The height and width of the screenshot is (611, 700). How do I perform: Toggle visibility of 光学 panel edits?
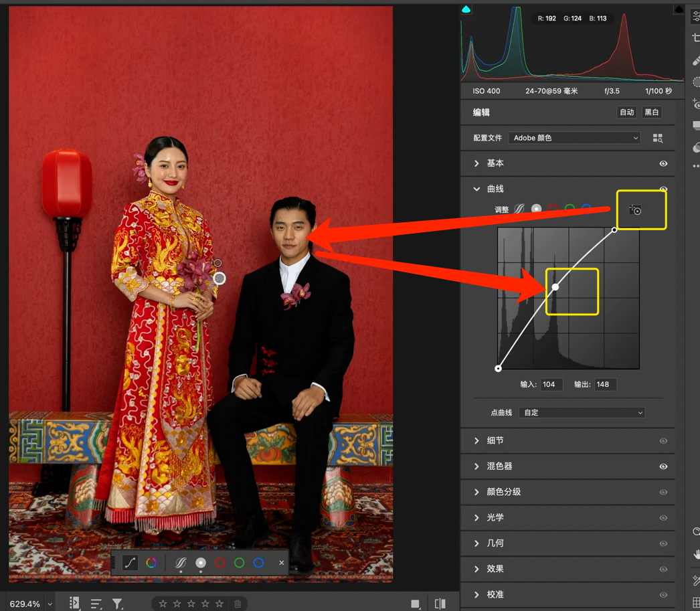point(663,518)
